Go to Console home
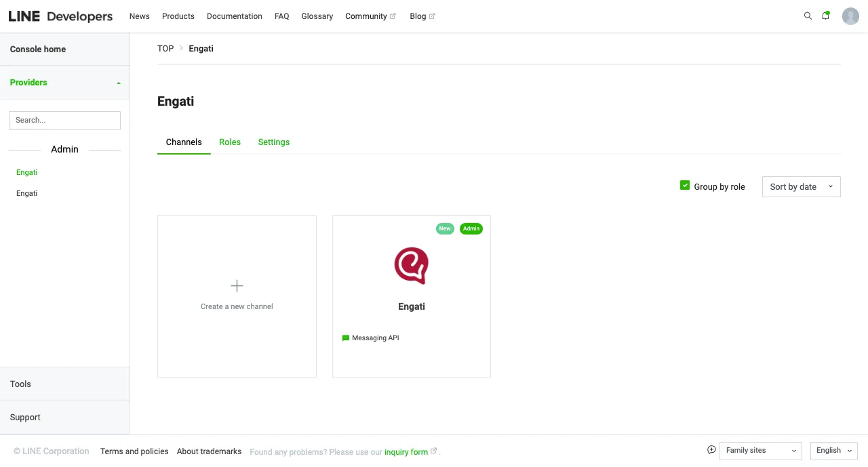 (x=64, y=49)
